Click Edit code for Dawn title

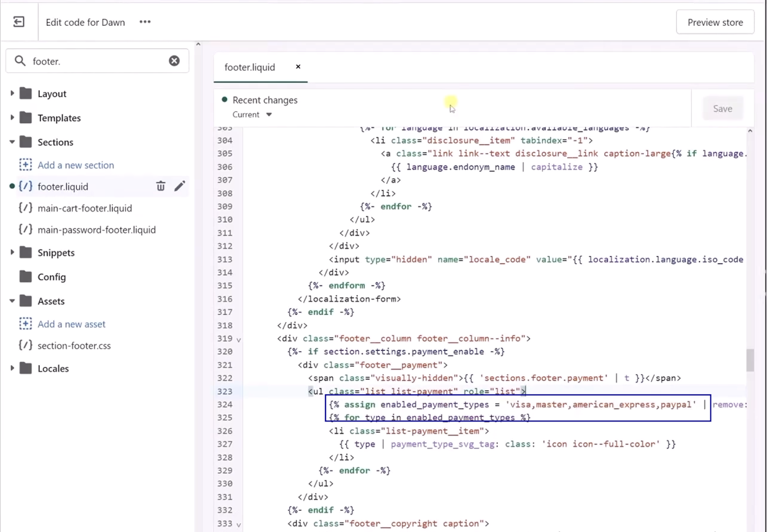pyautogui.click(x=85, y=22)
